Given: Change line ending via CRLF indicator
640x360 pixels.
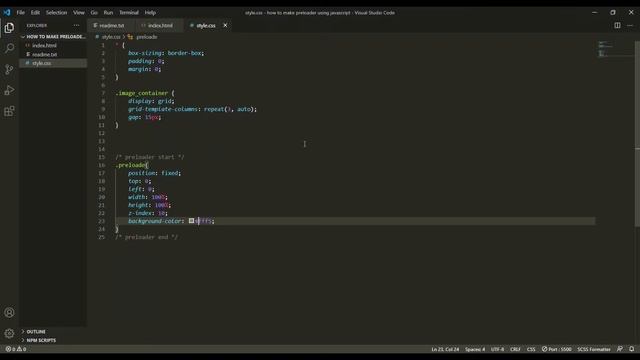Looking at the screenshot, I should 515,349.
